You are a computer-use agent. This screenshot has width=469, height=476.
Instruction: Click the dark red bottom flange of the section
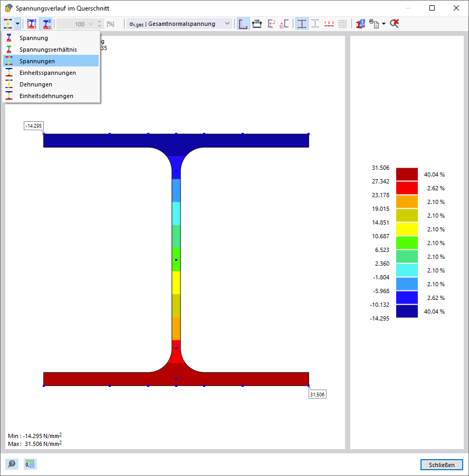176,379
